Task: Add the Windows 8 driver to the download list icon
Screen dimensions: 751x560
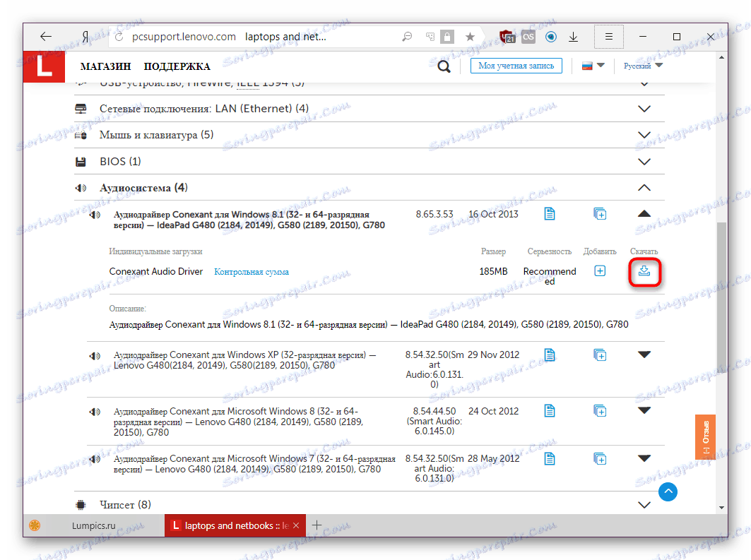Action: [x=600, y=411]
